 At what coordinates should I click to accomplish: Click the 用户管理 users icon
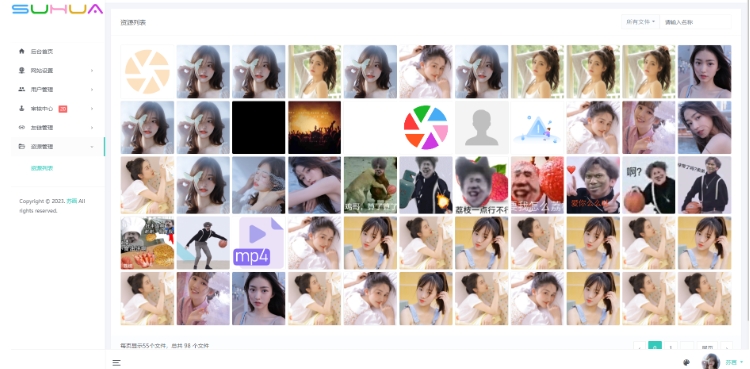click(22, 89)
